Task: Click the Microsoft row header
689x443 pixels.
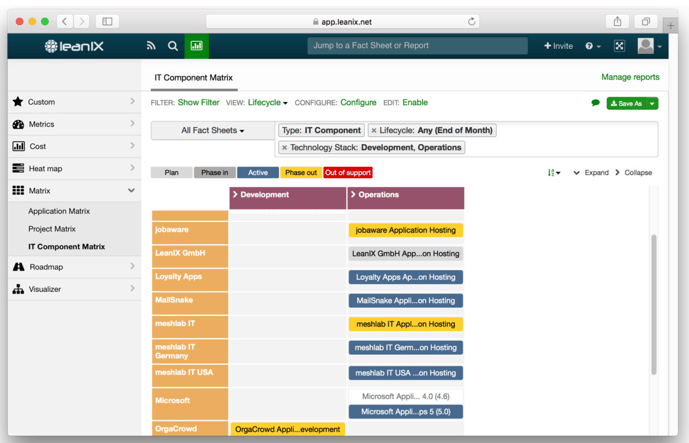Action: [x=190, y=403]
